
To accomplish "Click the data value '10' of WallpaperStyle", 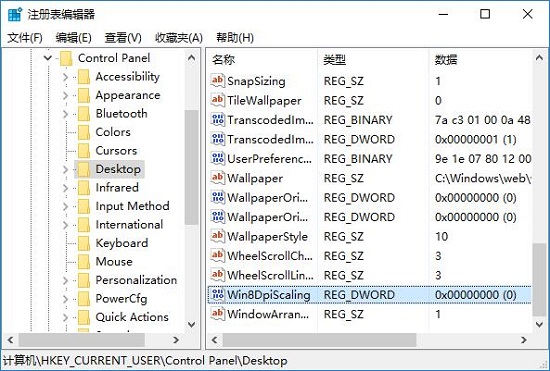I will point(442,237).
